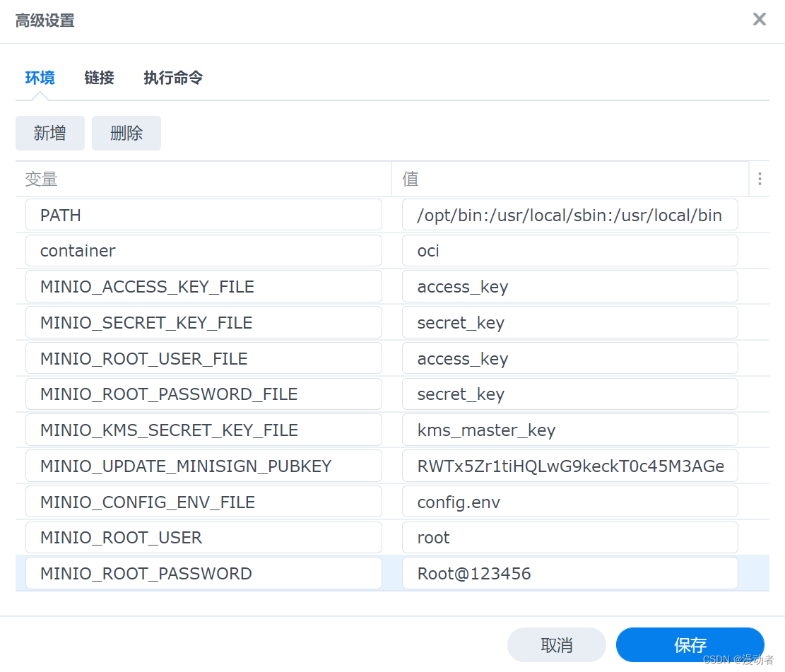Click the MINIO_SECRET_KEY_FILE value field

[x=569, y=322]
